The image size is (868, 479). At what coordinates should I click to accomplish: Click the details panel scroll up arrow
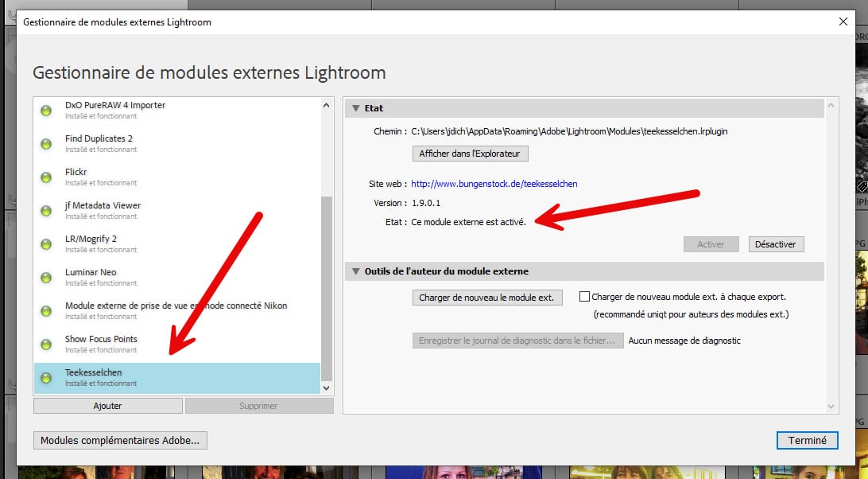click(831, 105)
